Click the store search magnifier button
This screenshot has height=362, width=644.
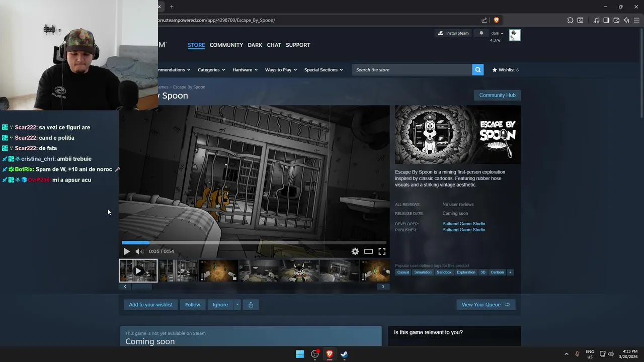click(x=477, y=70)
